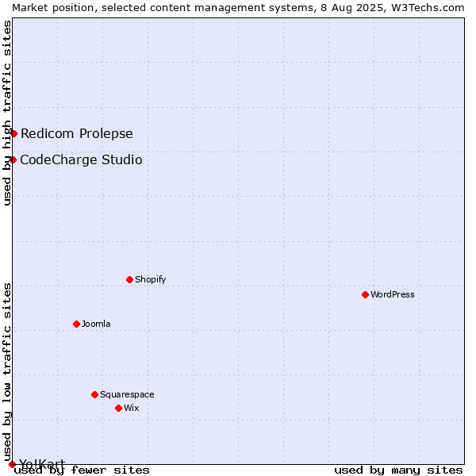This screenshot has width=476, height=476.
Task: Click the 'Wix' label text
Action: click(x=132, y=408)
